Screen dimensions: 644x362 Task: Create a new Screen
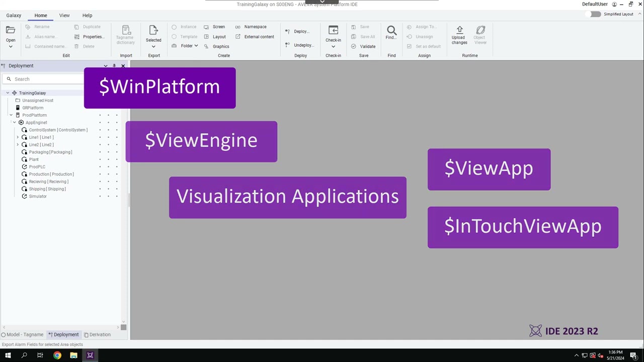coord(214,27)
